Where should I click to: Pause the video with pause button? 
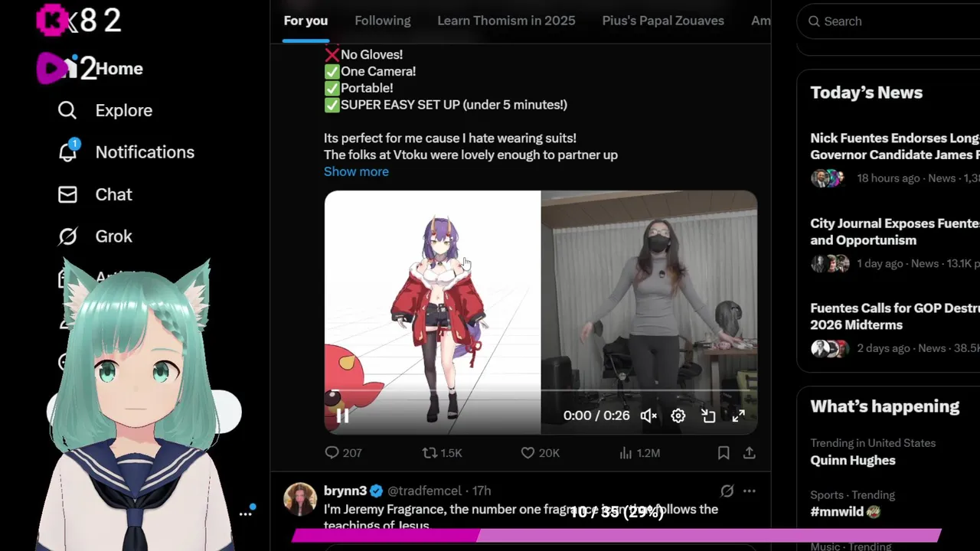pos(342,416)
